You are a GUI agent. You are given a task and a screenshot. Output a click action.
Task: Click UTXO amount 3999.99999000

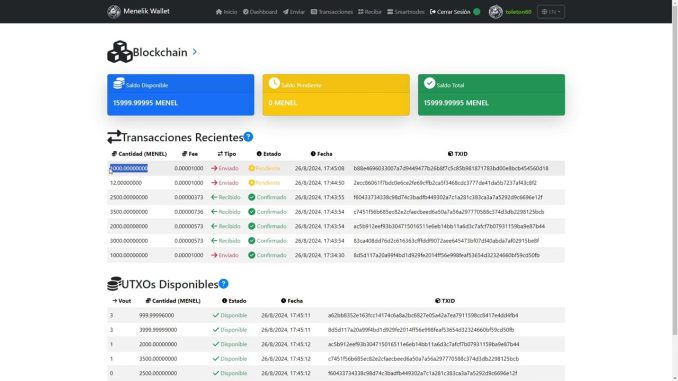point(158,330)
